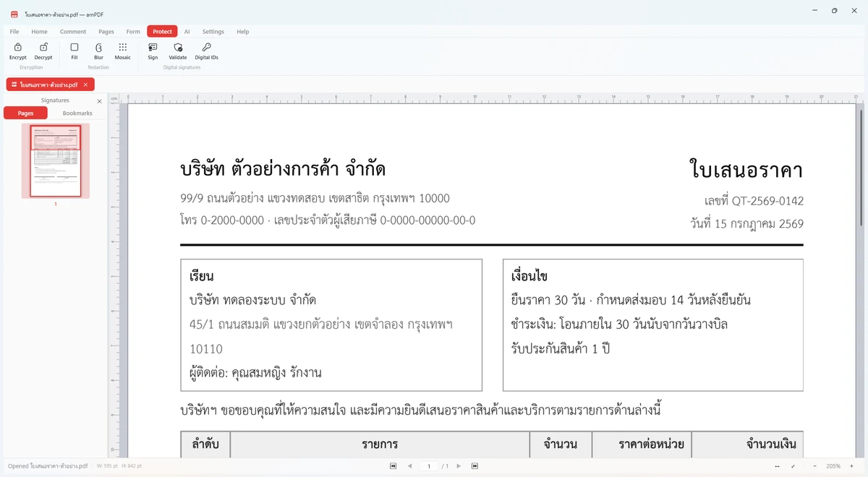Open the Sign digital signature tool
The image size is (868, 477).
153,51
